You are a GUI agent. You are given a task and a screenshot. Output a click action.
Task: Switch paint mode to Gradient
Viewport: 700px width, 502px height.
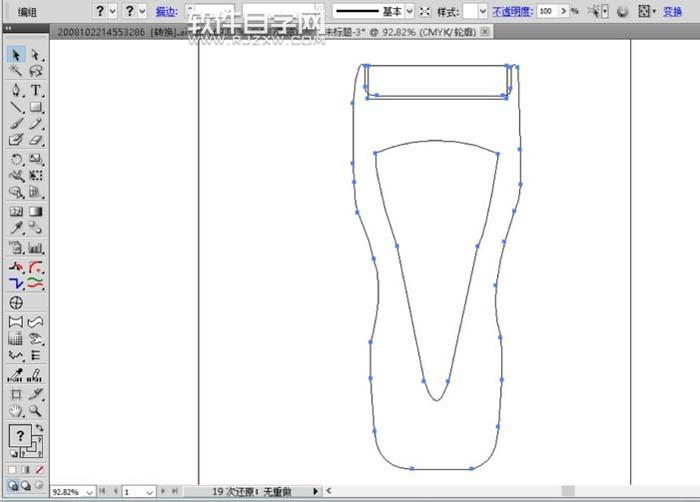(26, 469)
